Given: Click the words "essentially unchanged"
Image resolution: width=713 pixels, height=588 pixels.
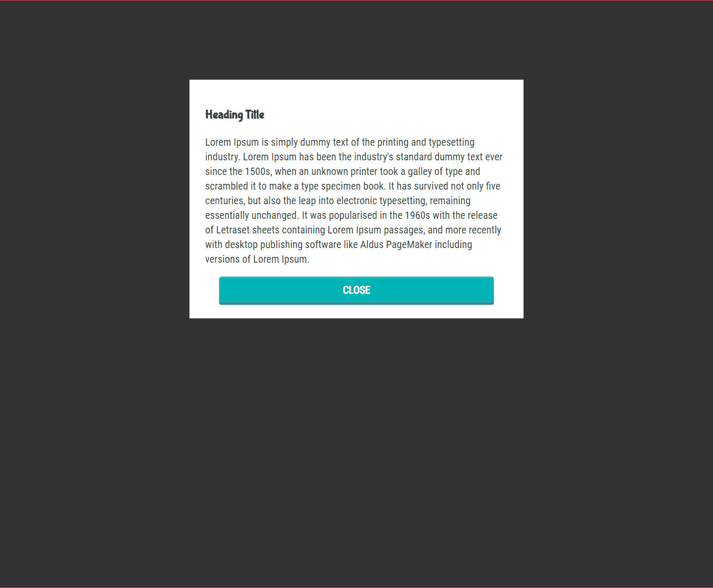Looking at the screenshot, I should pos(252,216).
